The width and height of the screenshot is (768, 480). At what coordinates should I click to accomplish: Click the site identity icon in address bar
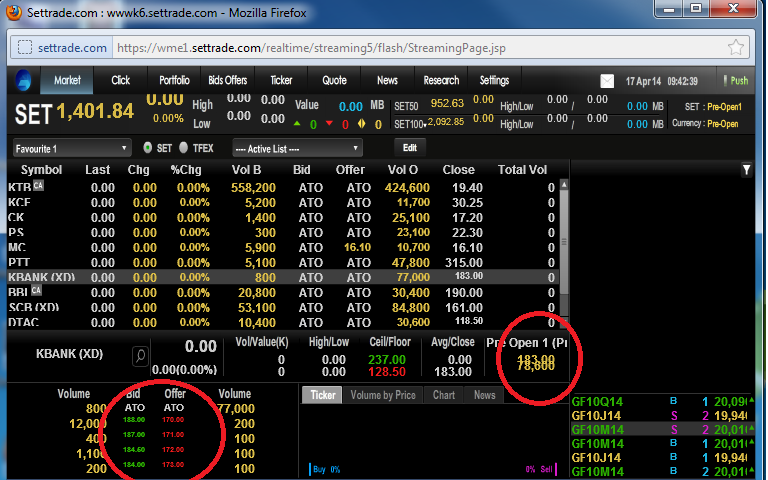[24, 48]
